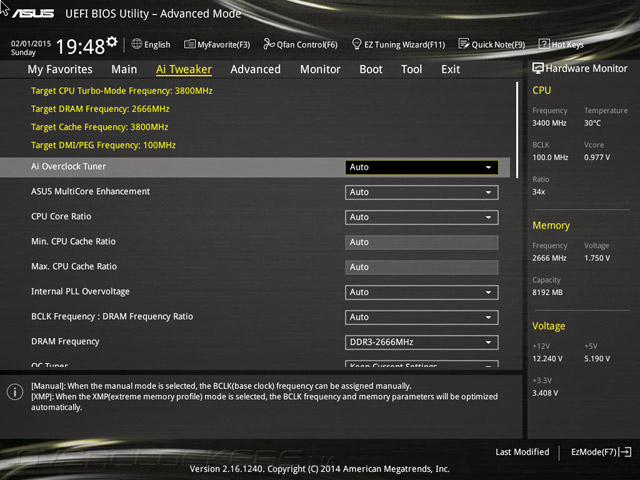Screen dimensions: 640x480
Task: Show the Hot Keys list
Action: click(x=567, y=44)
